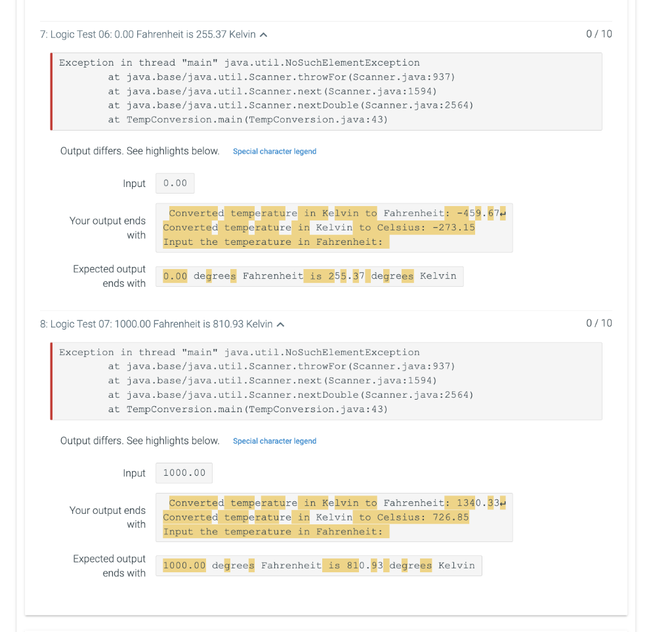This screenshot has height=632, width=672.
Task: Click the highlighted 255.37 in expected output
Action: point(348,276)
